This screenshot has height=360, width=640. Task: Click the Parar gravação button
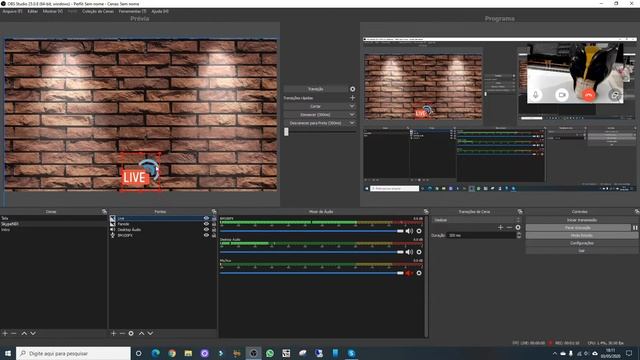click(x=578, y=228)
